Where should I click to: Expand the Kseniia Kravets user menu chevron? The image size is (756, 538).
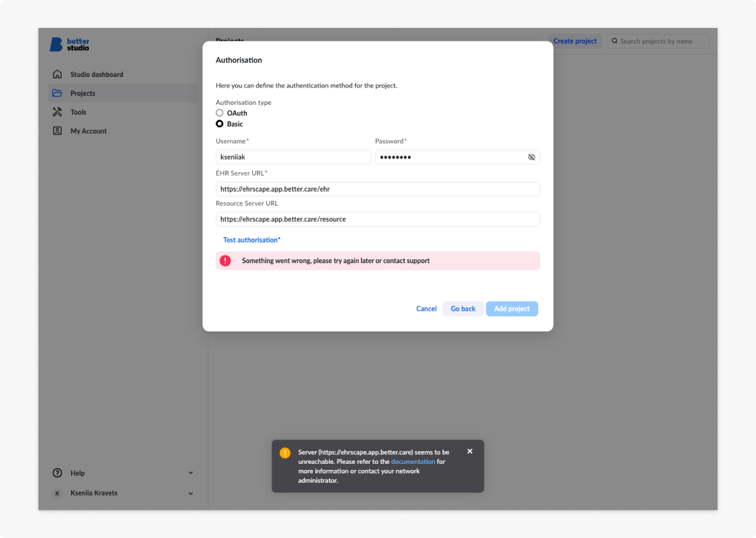click(x=191, y=493)
